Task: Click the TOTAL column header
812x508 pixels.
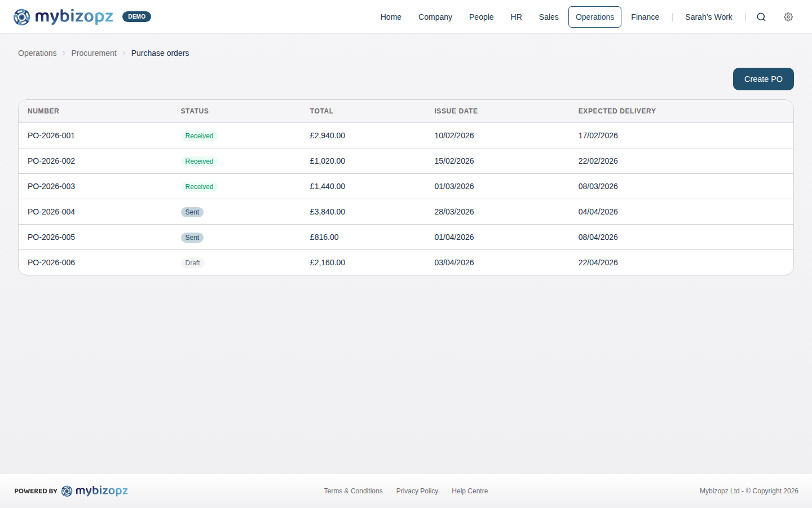Action: coord(321,111)
